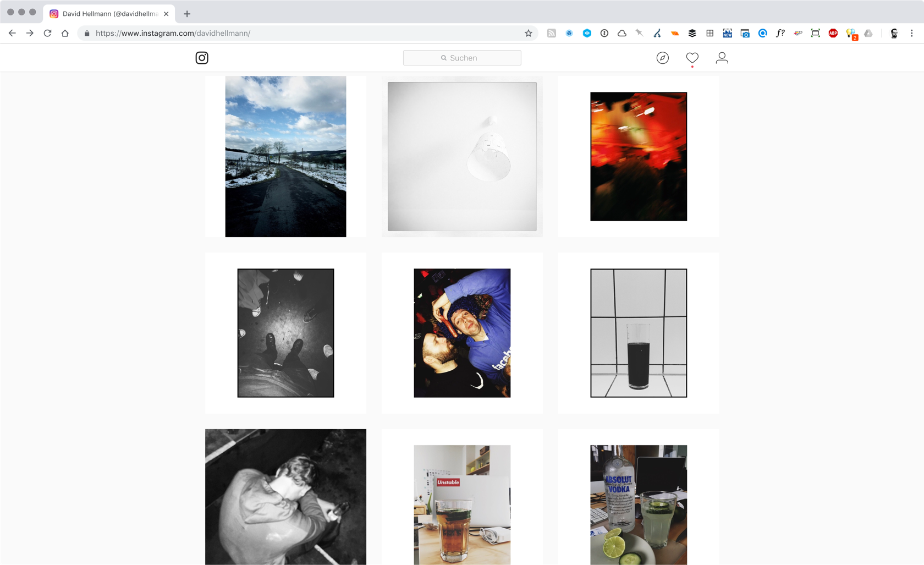Viewport: 924px width, 565px height.
Task: Click the RSS feed extension icon
Action: [x=552, y=33]
